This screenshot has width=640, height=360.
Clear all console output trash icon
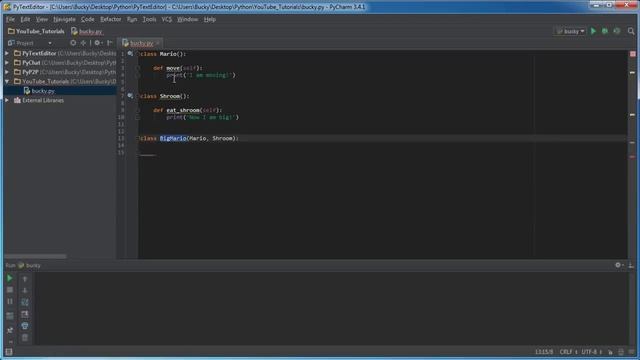pos(25,338)
